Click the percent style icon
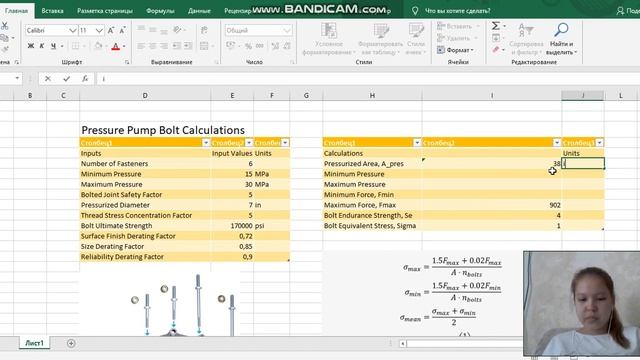This screenshot has height=360, width=640. click(x=248, y=46)
